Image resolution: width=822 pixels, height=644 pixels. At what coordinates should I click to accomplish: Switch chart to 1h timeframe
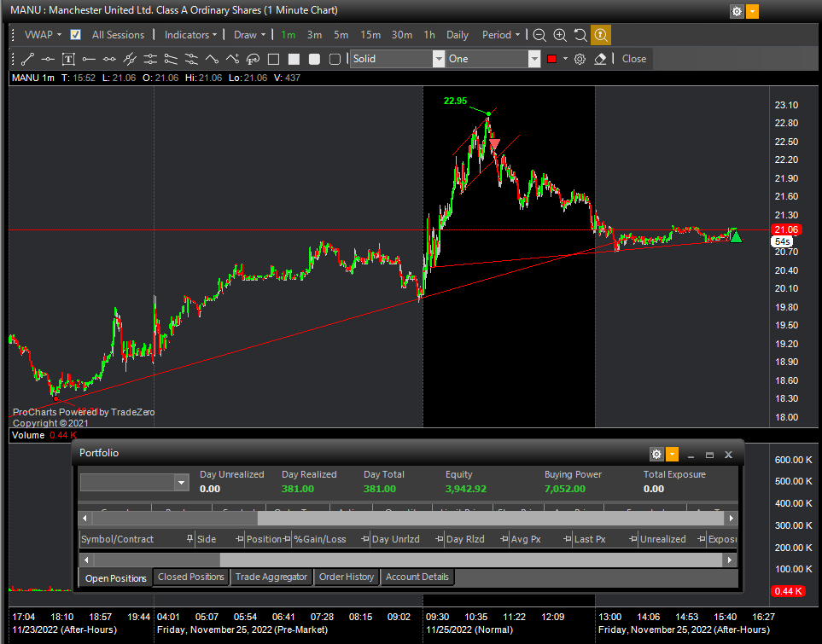pos(429,35)
